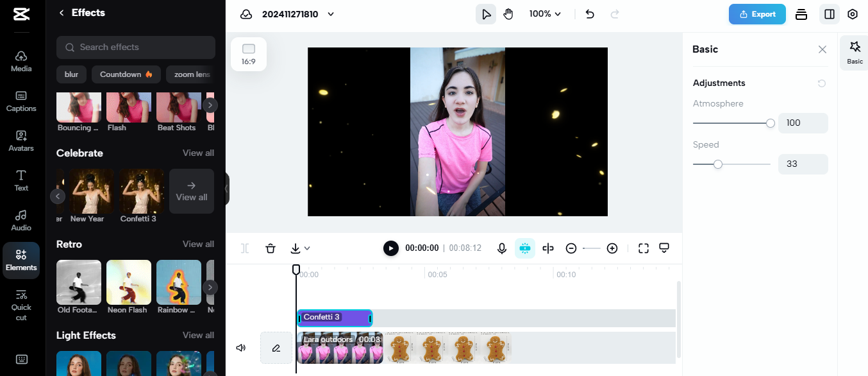Click the CapCut logo
Screen dimensions: 868x376
point(21,14)
